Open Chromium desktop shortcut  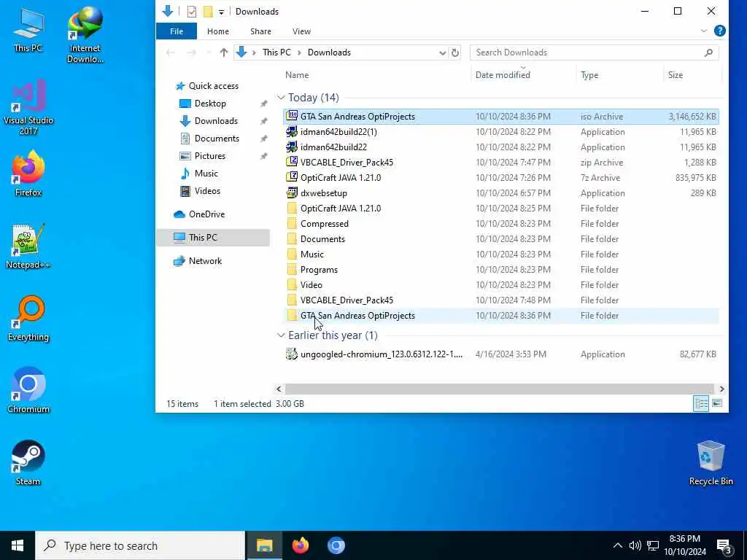(x=28, y=391)
